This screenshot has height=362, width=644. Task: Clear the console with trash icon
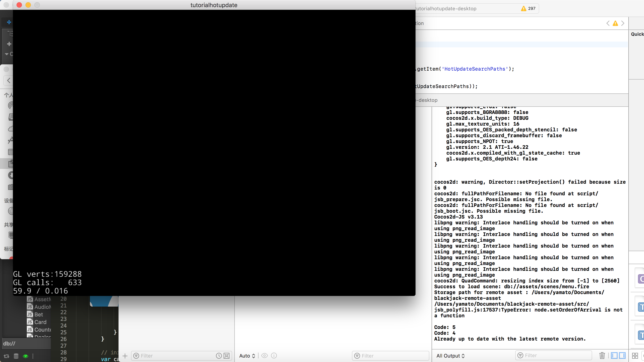602,355
